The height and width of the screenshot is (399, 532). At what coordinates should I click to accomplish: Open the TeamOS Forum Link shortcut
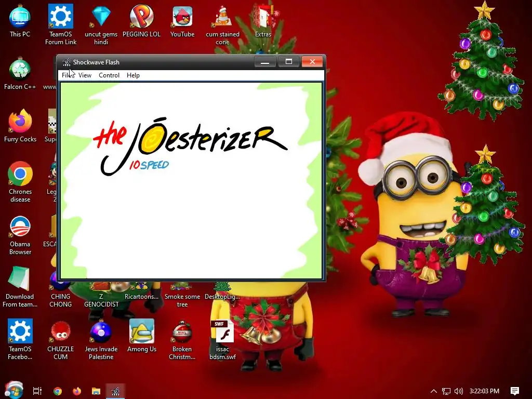[61, 24]
